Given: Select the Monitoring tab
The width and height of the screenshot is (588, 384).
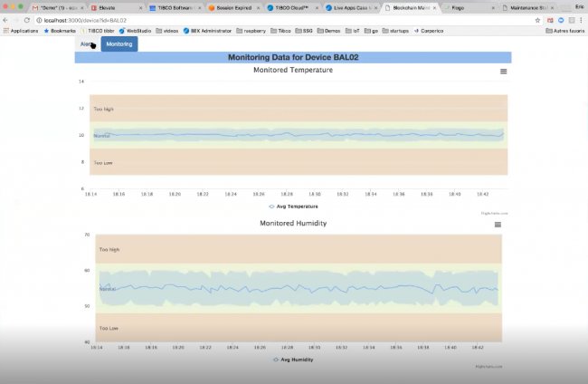Looking at the screenshot, I should pos(119,43).
